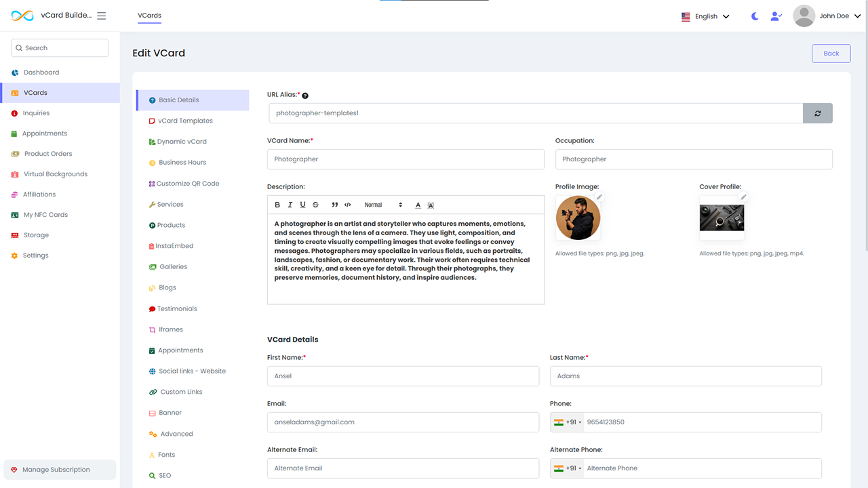Click the pencil icon on Profile Image
The width and height of the screenshot is (868, 488).
pyautogui.click(x=599, y=197)
